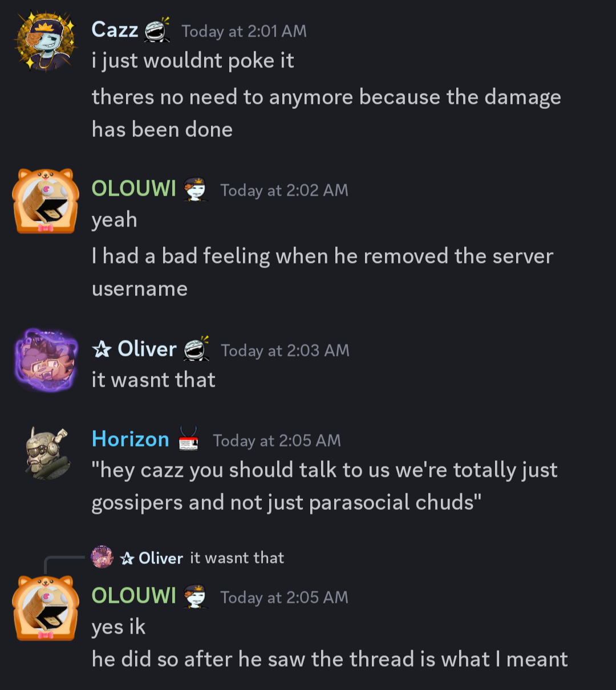616x690 pixels.
Task: Click the role icon next to Oliver's name
Action: tap(196, 348)
